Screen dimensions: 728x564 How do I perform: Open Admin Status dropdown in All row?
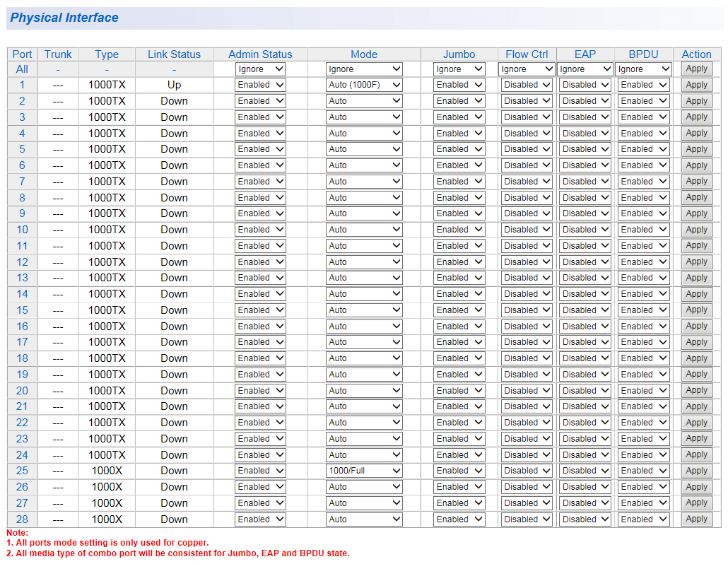(260, 69)
